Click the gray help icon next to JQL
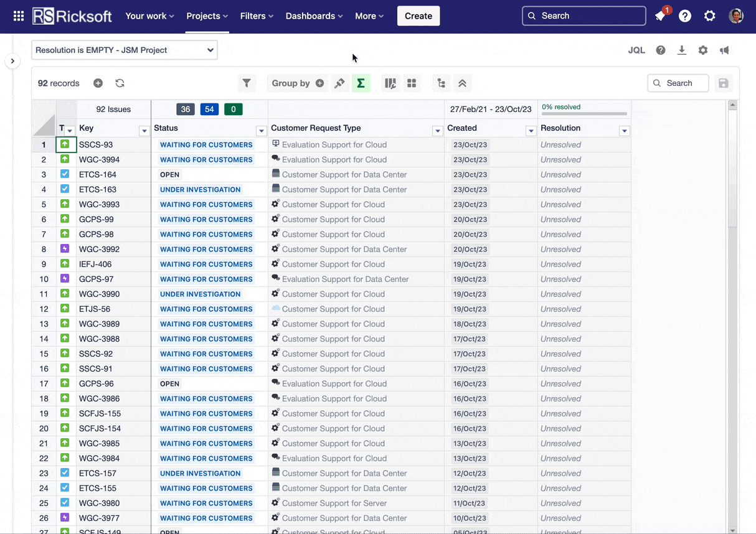The image size is (756, 534). tap(661, 50)
